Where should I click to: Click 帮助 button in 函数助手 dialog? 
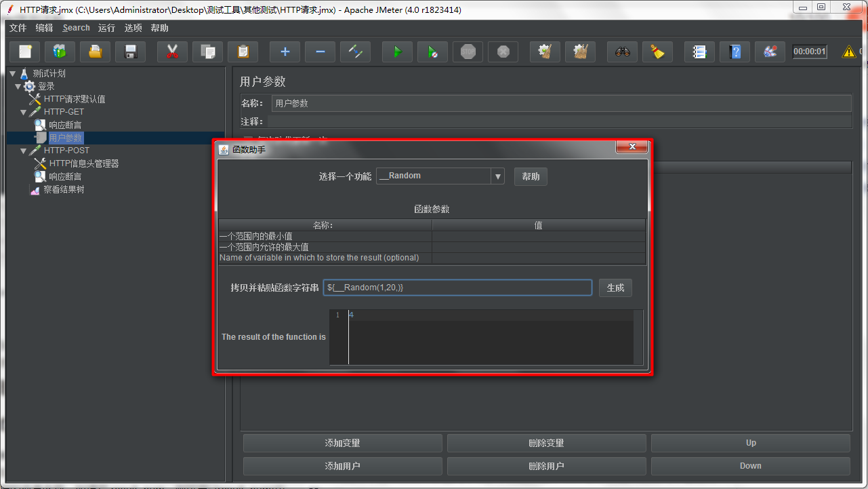(x=531, y=176)
